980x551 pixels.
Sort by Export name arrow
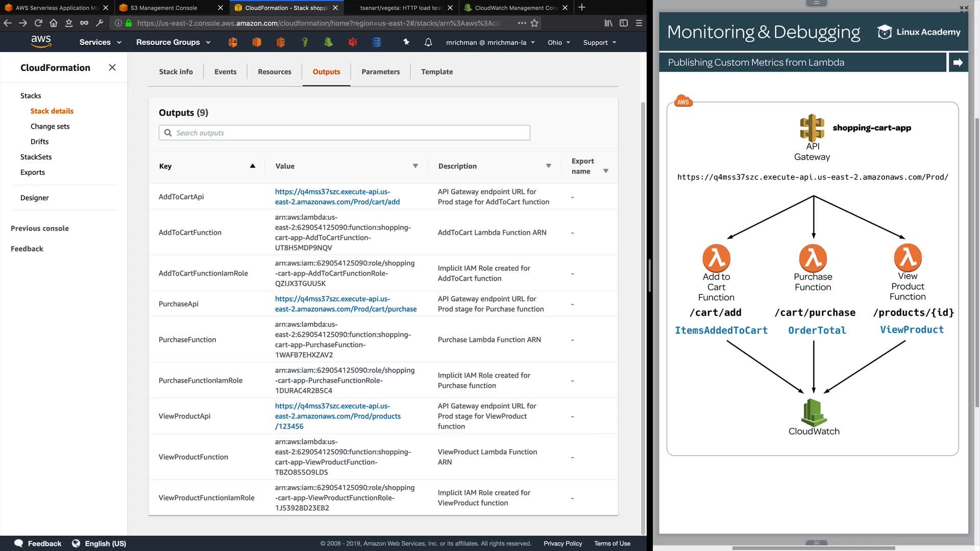(606, 171)
